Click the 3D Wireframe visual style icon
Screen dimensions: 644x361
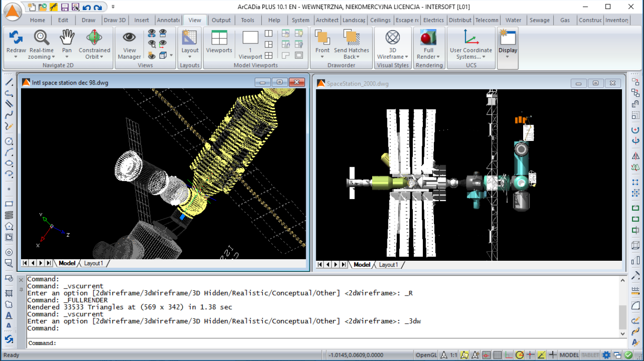click(393, 37)
